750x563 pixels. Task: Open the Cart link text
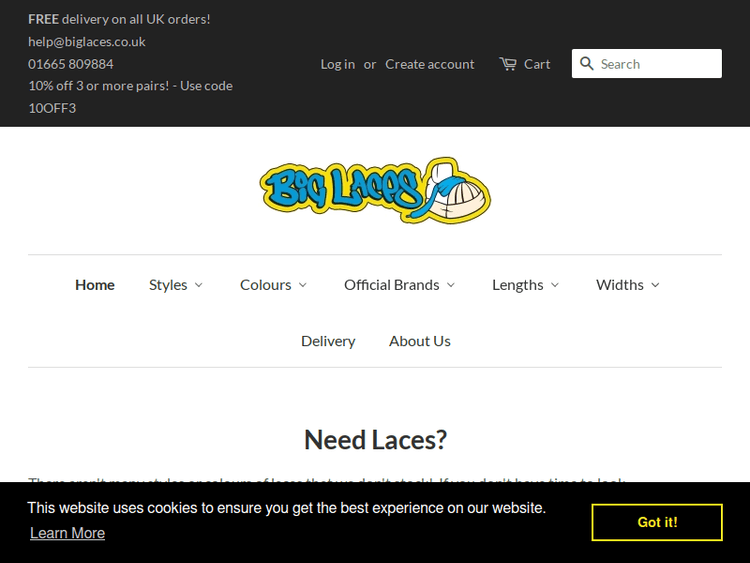tap(537, 64)
